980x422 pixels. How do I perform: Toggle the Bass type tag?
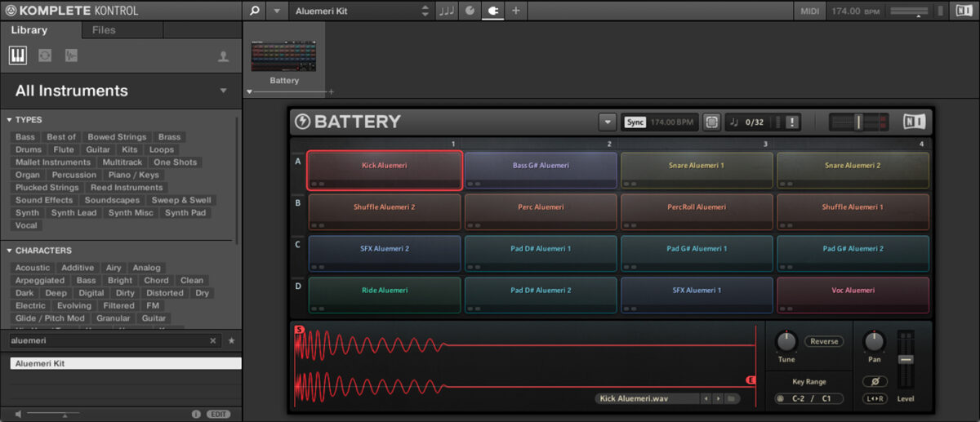pyautogui.click(x=25, y=137)
